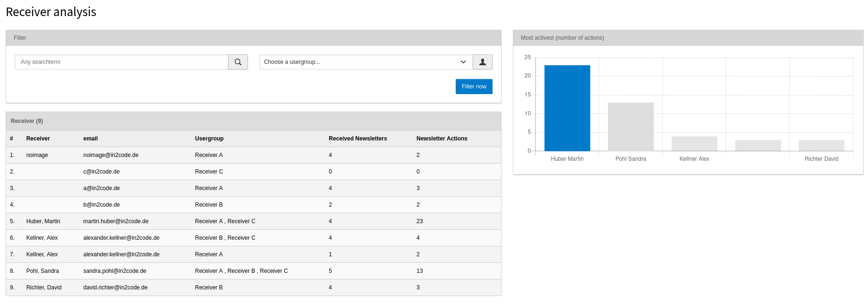Click email b@in2code.de
Image resolution: width=868 pixels, height=305 pixels.
(102, 205)
